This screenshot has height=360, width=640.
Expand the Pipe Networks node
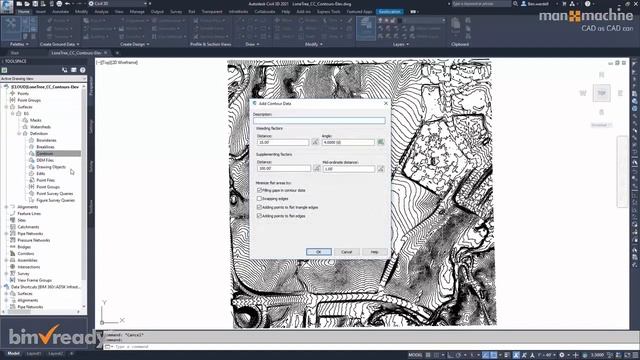(7, 233)
